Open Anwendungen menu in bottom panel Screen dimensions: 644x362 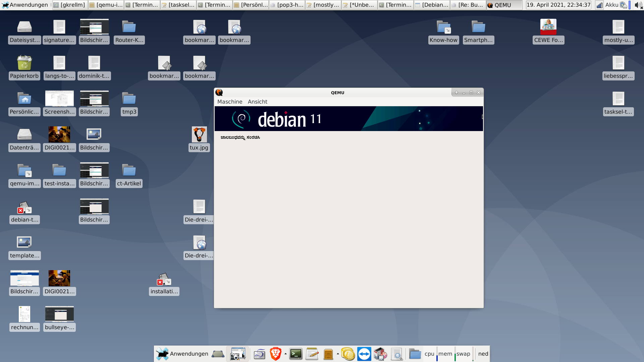pyautogui.click(x=182, y=354)
